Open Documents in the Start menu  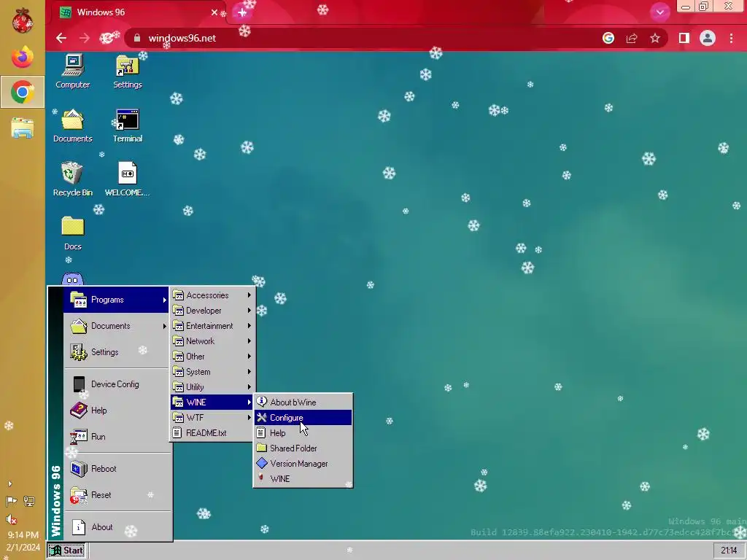click(116, 326)
